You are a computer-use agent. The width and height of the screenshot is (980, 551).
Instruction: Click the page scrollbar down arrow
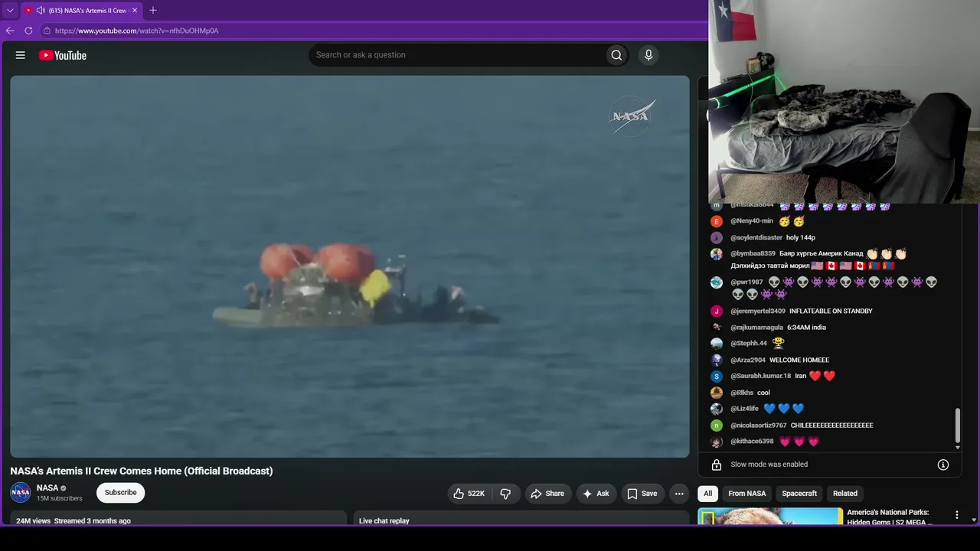click(x=974, y=520)
